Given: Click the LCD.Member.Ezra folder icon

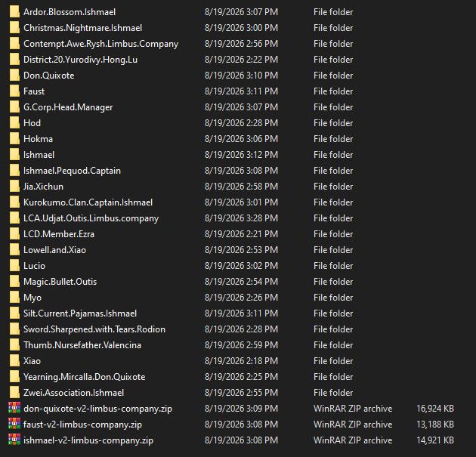Looking at the screenshot, I should click(14, 233).
